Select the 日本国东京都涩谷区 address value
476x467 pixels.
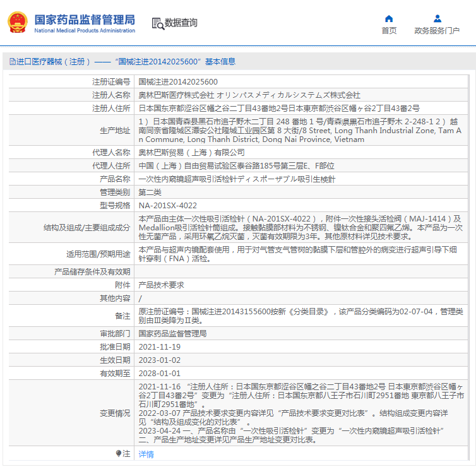[279, 109]
